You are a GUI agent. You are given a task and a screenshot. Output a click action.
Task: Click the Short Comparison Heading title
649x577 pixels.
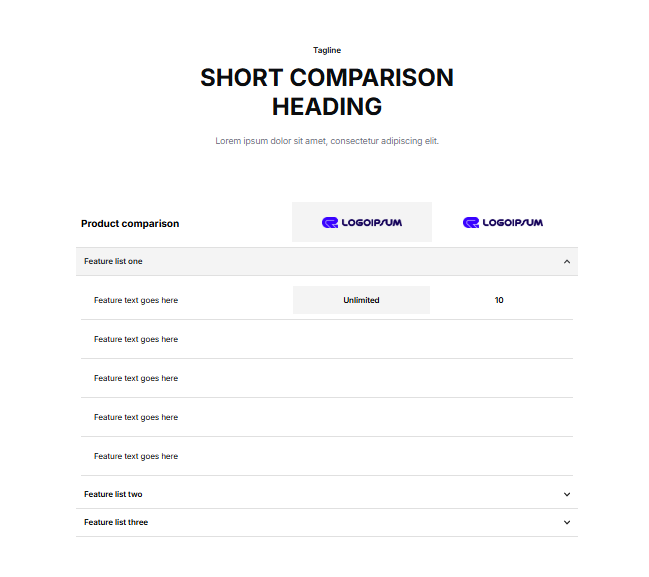(x=327, y=92)
